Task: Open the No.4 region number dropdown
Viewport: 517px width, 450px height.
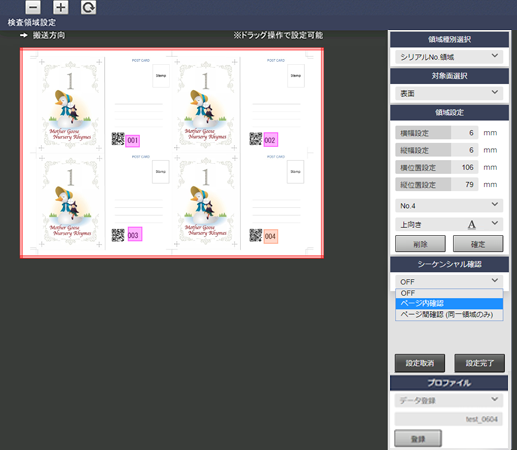Action: (x=449, y=206)
